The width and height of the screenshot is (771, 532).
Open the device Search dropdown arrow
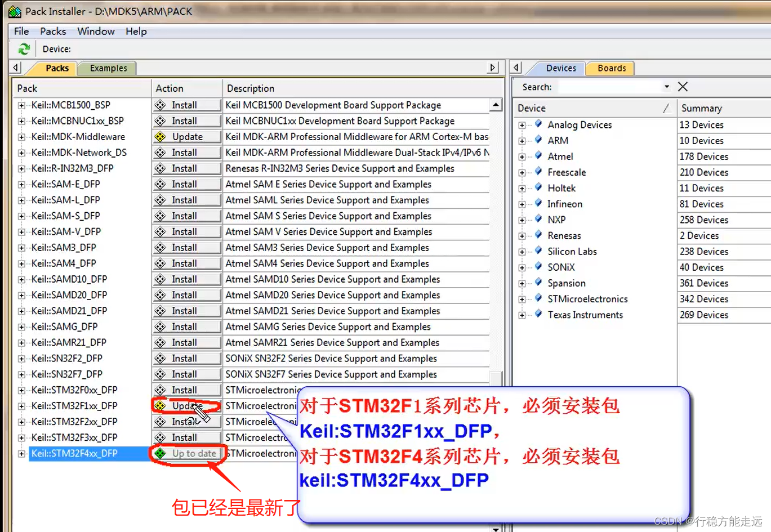(667, 87)
